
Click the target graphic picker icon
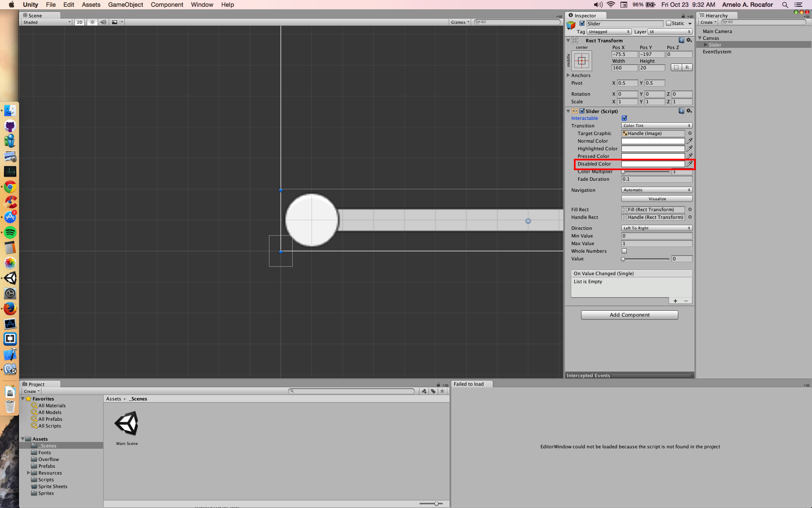690,133
